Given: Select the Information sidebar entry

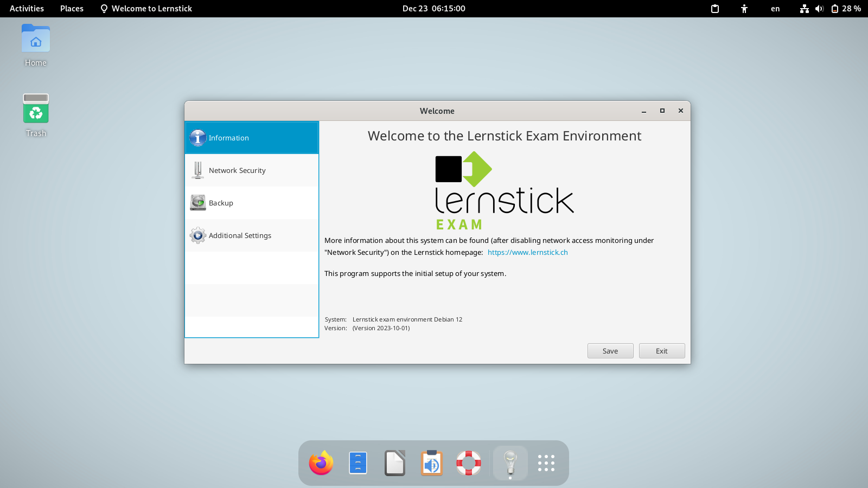Looking at the screenshot, I should click(252, 138).
